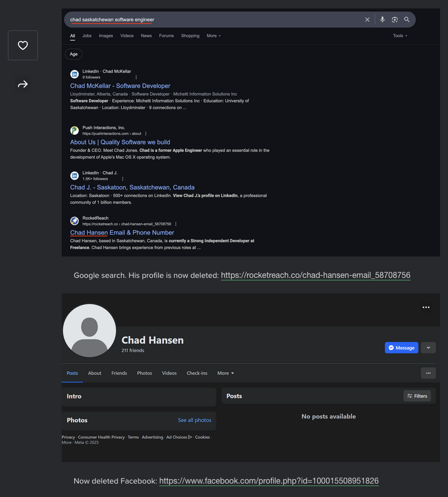Image resolution: width=448 pixels, height=497 pixels.
Task: Open the More dropdown in search tabs
Action: (214, 36)
